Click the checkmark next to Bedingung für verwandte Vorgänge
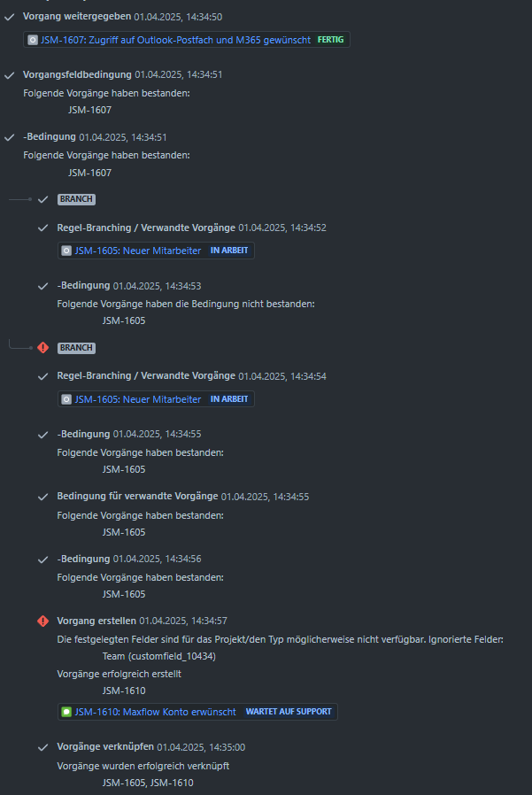 click(x=42, y=496)
